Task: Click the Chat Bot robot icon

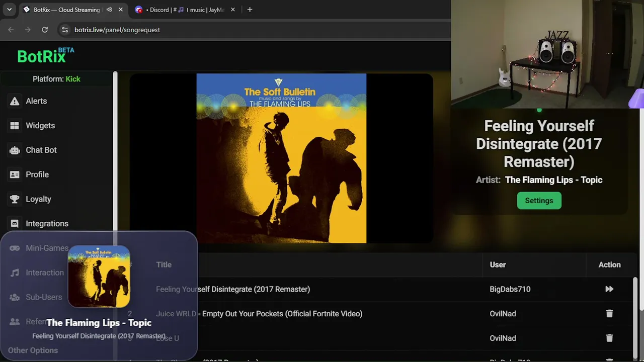Action: pos(15,150)
